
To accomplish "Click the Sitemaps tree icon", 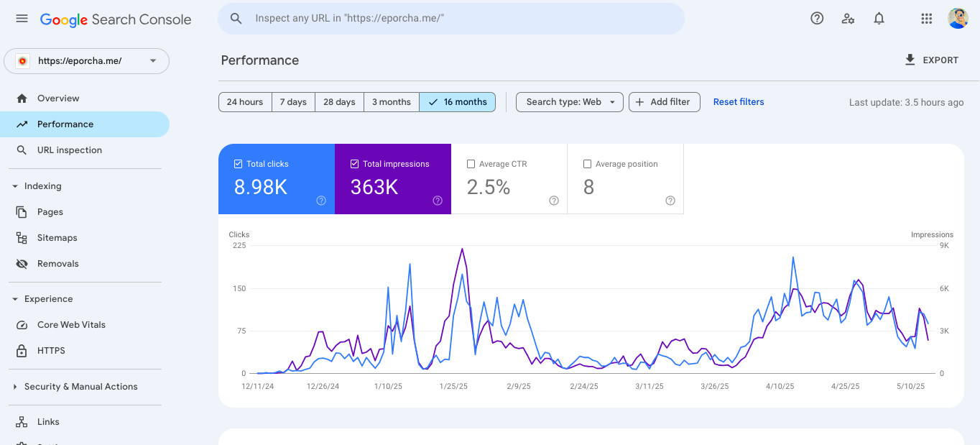I will pos(22,238).
